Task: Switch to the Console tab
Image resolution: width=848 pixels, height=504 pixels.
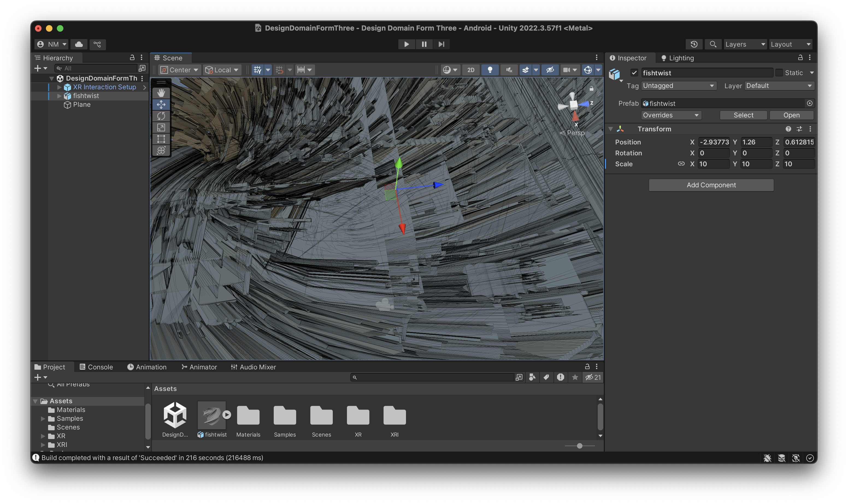Action: point(96,367)
